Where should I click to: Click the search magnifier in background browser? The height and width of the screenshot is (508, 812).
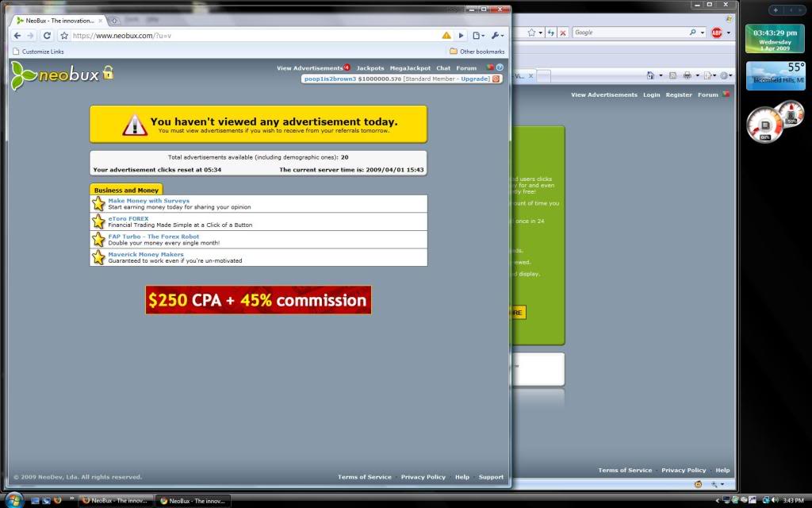[693, 32]
